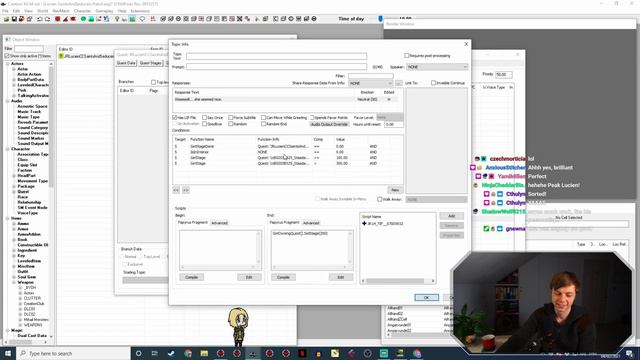This screenshot has width=640, height=360.
Task: Click the open data files icon in toolbar
Action: pos(6,19)
